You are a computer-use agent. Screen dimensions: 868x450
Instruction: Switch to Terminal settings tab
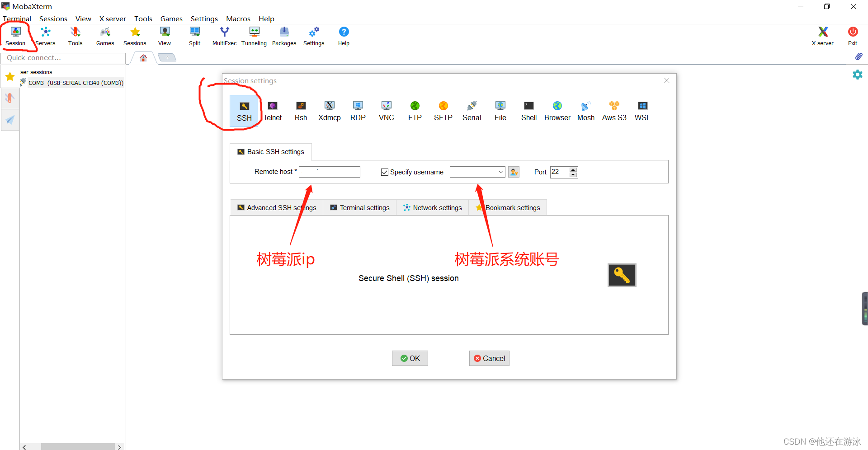click(359, 207)
